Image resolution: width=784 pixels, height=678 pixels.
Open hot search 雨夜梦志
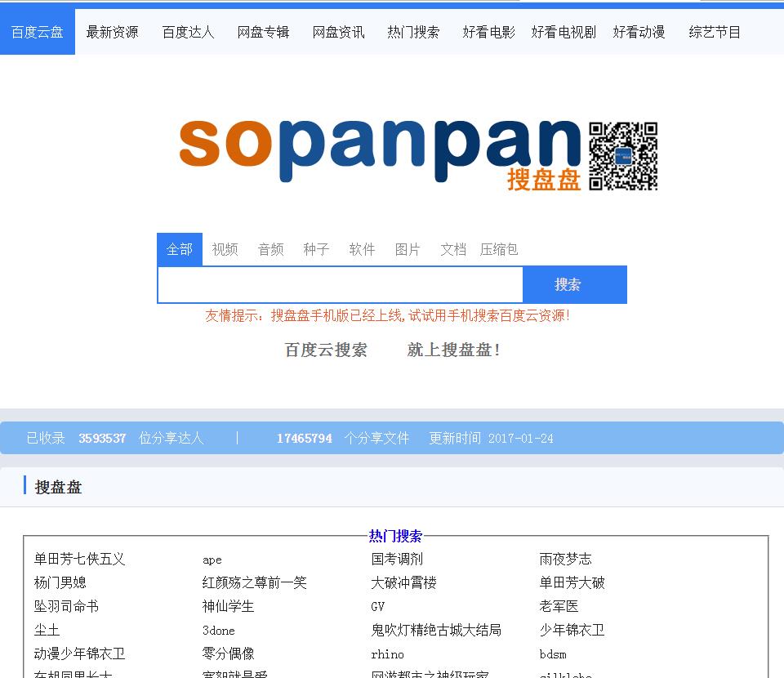coord(565,559)
